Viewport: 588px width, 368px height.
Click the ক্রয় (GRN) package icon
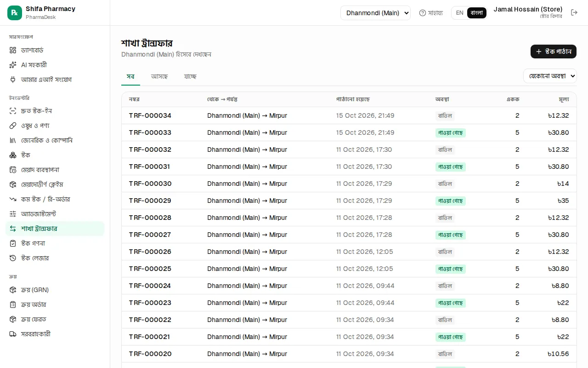13,290
